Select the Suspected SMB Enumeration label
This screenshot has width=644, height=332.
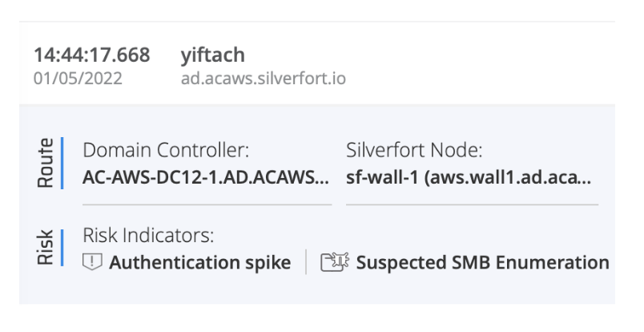click(x=482, y=263)
